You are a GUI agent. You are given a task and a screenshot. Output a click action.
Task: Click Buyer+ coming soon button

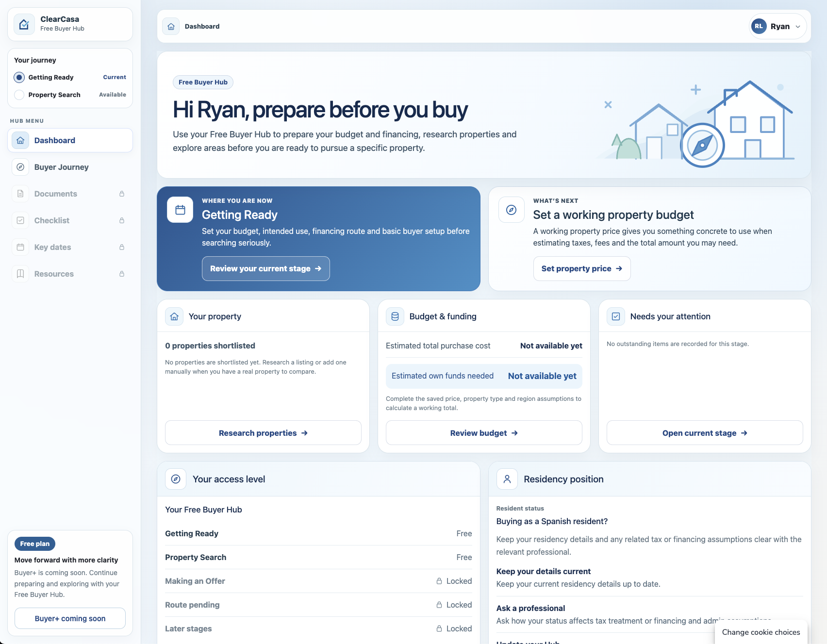[70, 618]
